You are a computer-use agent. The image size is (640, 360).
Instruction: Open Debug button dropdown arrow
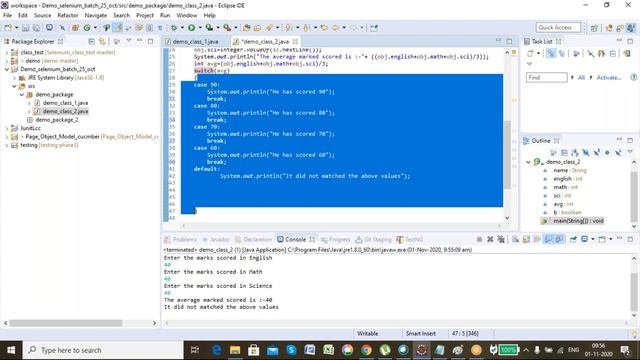pyautogui.click(x=182, y=28)
